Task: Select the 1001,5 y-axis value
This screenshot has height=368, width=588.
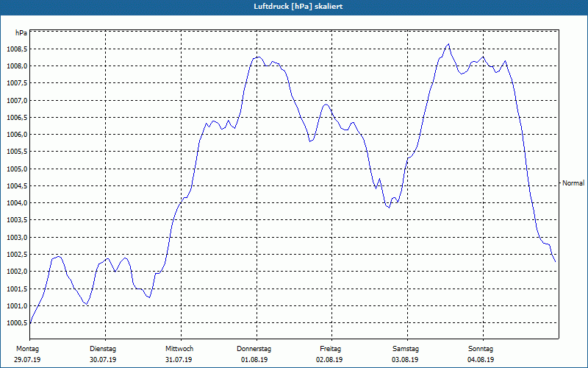Action: 17,289
